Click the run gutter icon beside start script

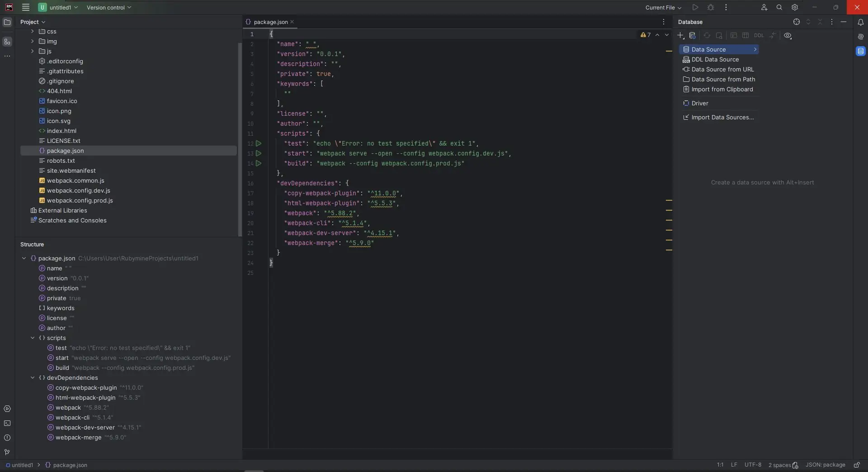point(259,154)
